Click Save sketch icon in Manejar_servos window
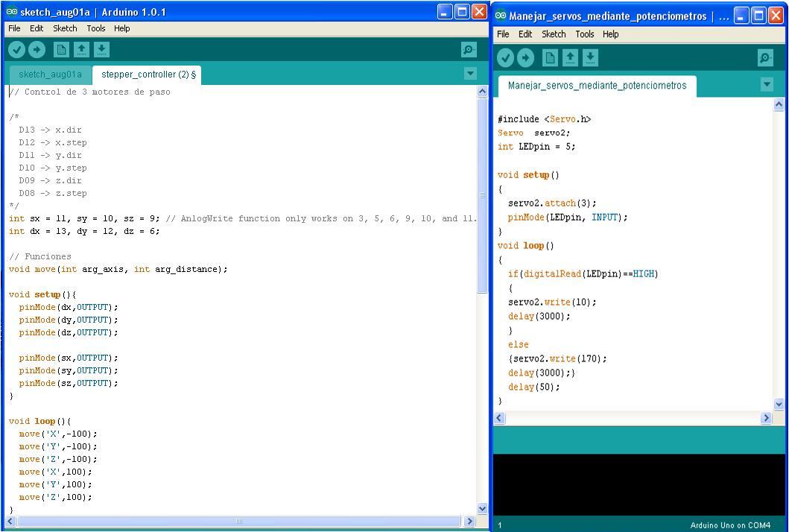789x532 pixels. tap(590, 58)
